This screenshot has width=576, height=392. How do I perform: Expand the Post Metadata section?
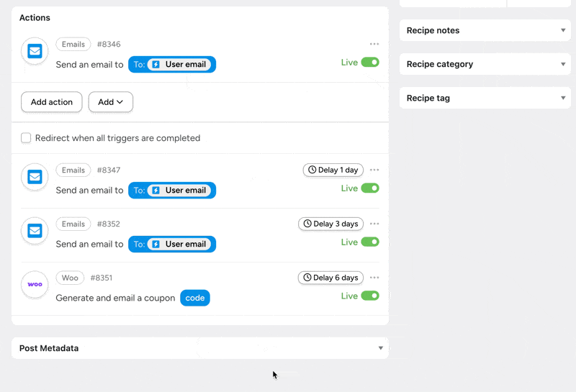tap(199, 348)
